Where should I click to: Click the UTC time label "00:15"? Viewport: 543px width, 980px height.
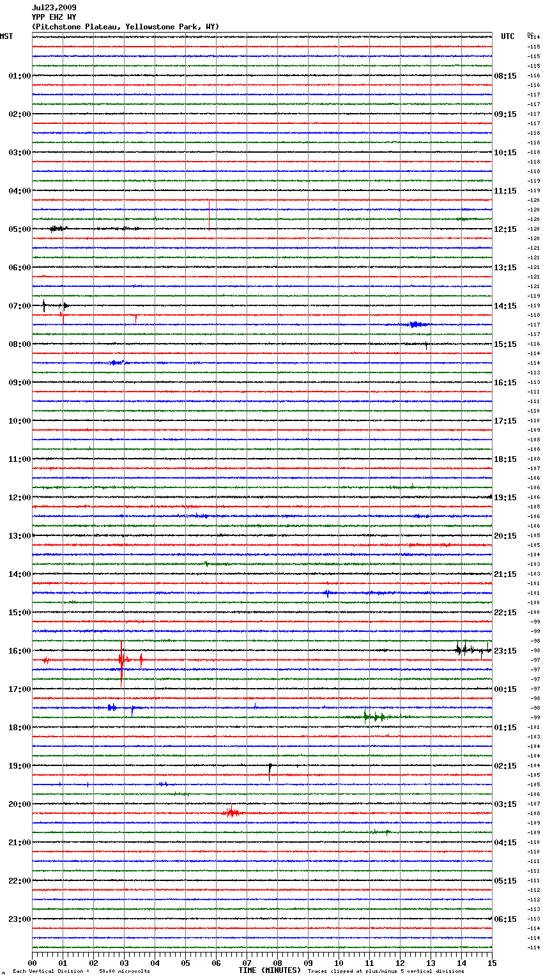(x=505, y=689)
